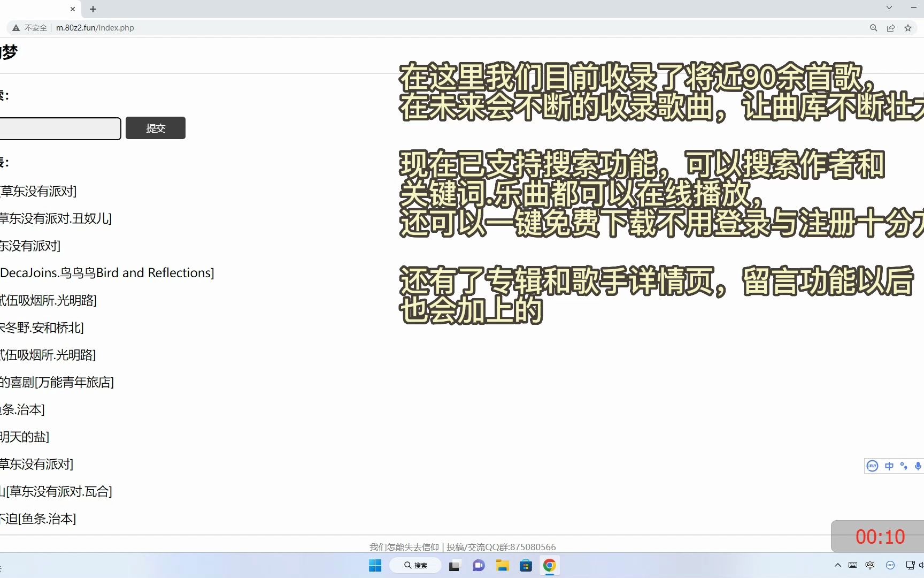The image size is (924, 578).
Task: Bookmark this page with the star
Action: [907, 28]
